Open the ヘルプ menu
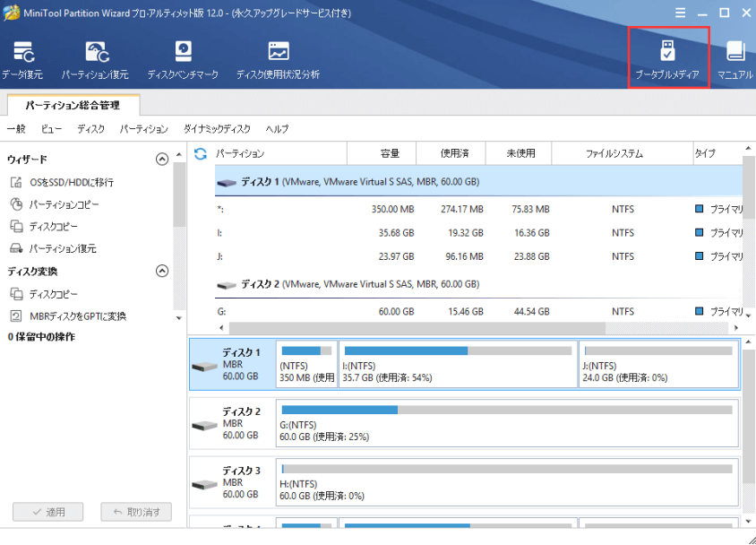The height and width of the screenshot is (545, 756). [277, 129]
